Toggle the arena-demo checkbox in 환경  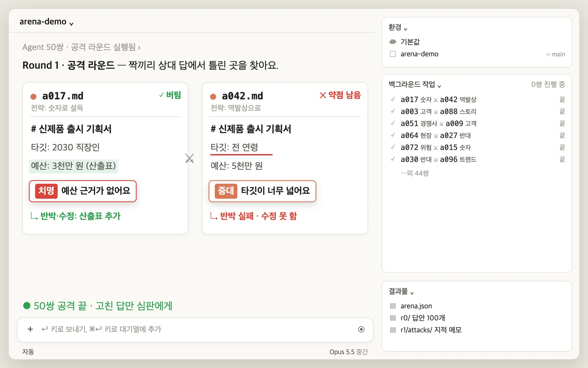point(393,54)
